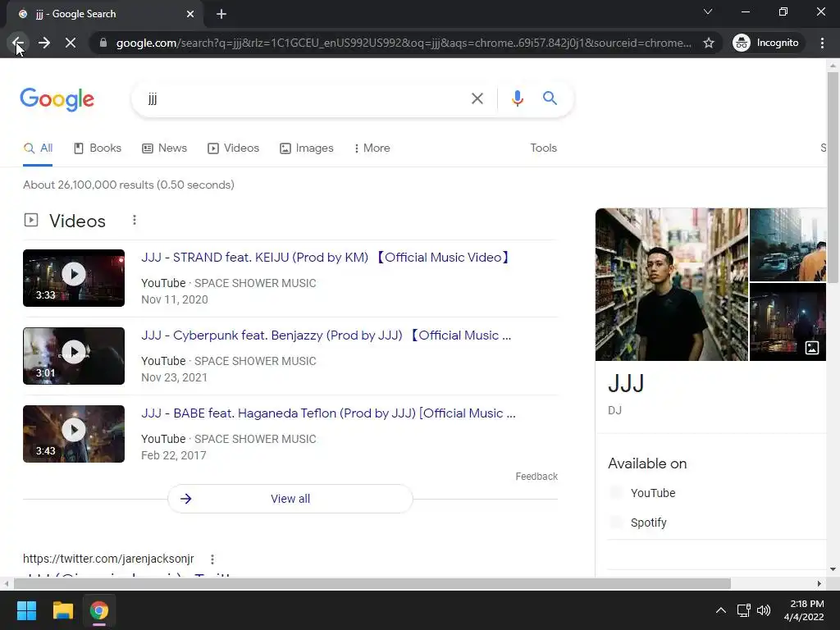
Task: Click the horizontal scrollbar thumb
Action: tap(372, 583)
